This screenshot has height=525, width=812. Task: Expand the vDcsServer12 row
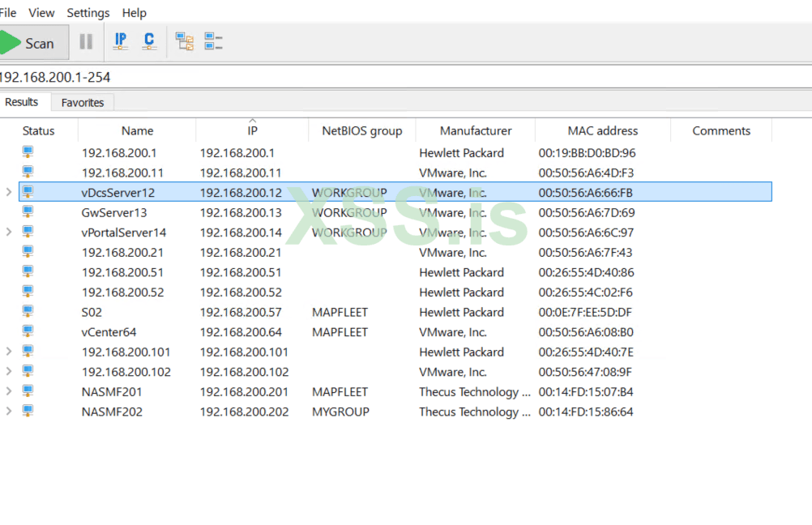click(9, 192)
